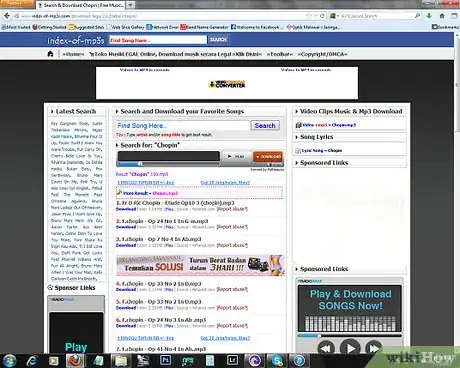Viewport: 460px width, 368px height.
Task: Reload the page with the refresh icon
Action: point(322,16)
